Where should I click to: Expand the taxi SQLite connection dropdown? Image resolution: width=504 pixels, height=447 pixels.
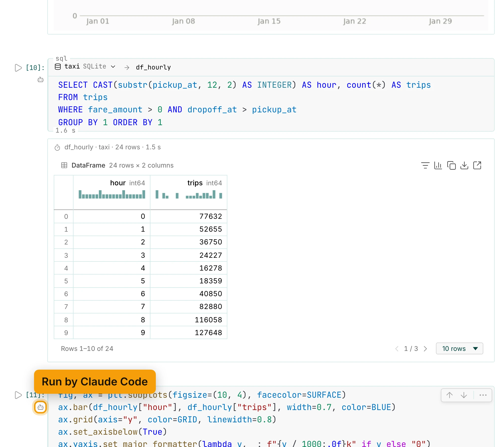113,67
